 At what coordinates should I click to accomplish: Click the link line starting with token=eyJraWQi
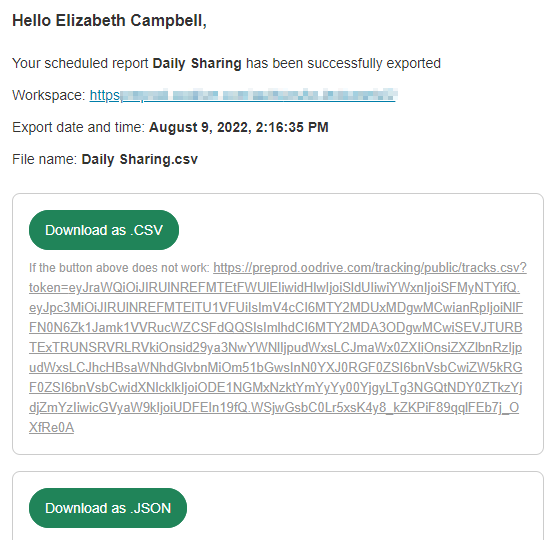274,288
